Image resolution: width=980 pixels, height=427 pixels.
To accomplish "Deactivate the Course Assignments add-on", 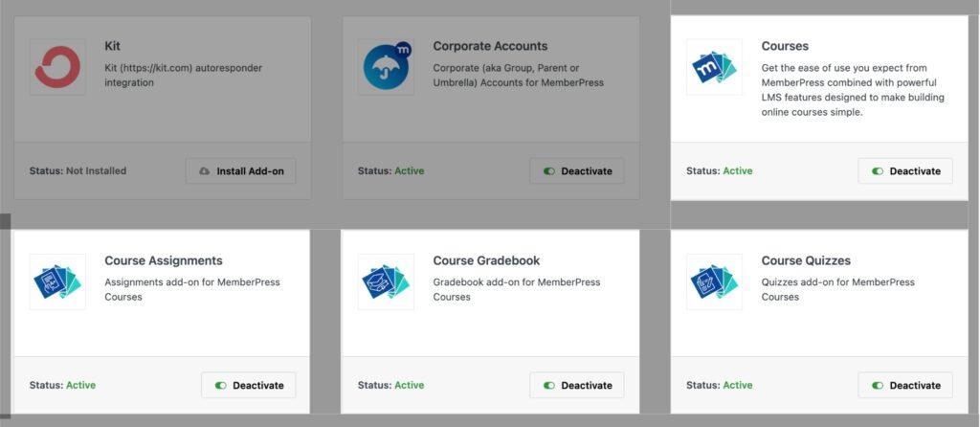I will [249, 385].
